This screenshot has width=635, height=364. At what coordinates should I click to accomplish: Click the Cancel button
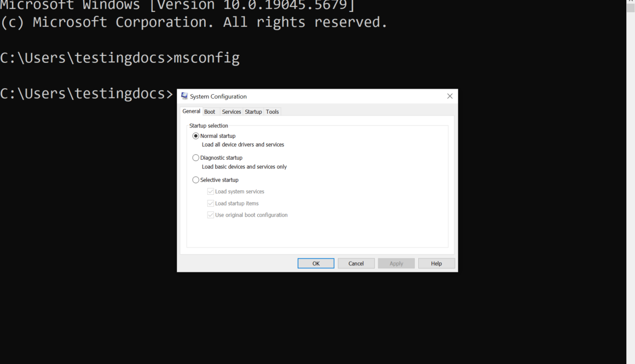pos(356,263)
